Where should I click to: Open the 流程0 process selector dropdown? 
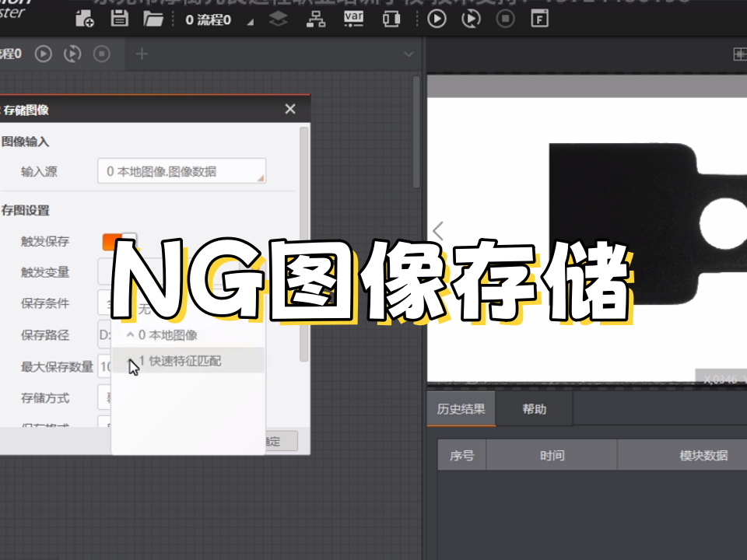coord(250,21)
